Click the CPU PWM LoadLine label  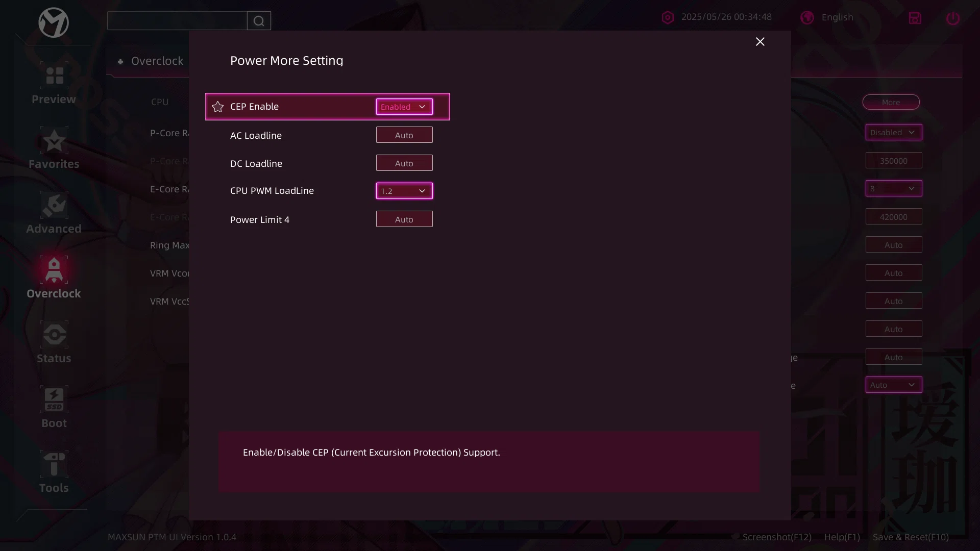coord(272,190)
